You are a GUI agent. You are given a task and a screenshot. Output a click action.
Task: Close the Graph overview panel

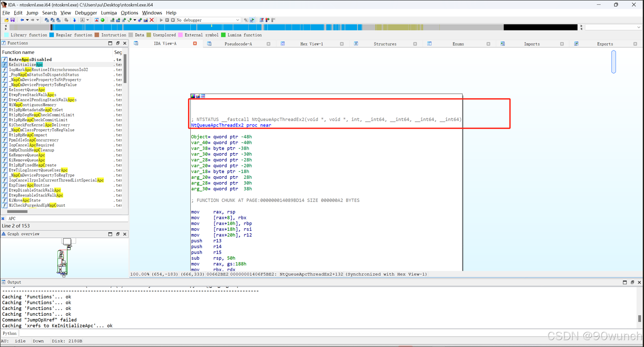tap(125, 234)
